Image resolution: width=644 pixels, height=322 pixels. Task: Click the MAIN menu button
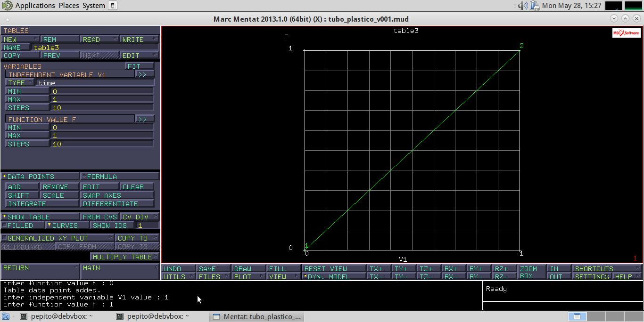(x=120, y=272)
